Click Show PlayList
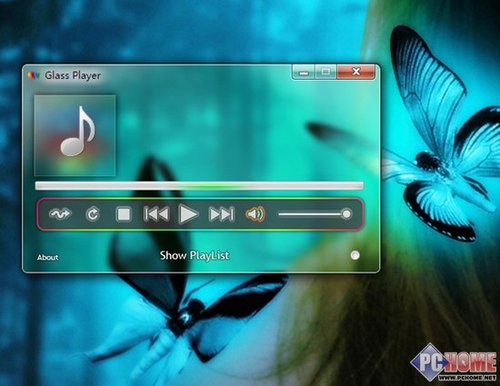Viewport: 500px width, 386px height. pyautogui.click(x=195, y=256)
